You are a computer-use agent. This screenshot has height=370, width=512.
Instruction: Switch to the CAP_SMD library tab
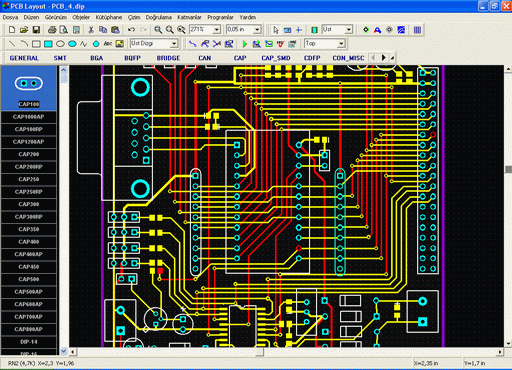[x=276, y=58]
